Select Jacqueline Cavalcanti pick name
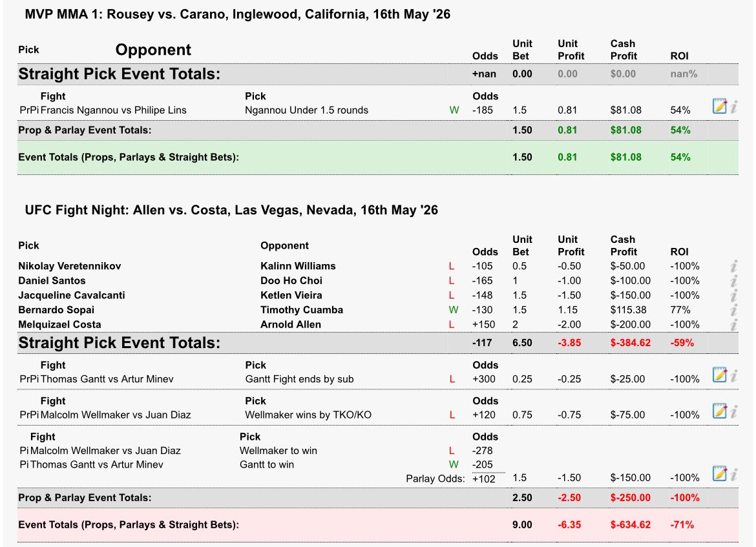Viewport: 756px width, 547px height. point(71,295)
